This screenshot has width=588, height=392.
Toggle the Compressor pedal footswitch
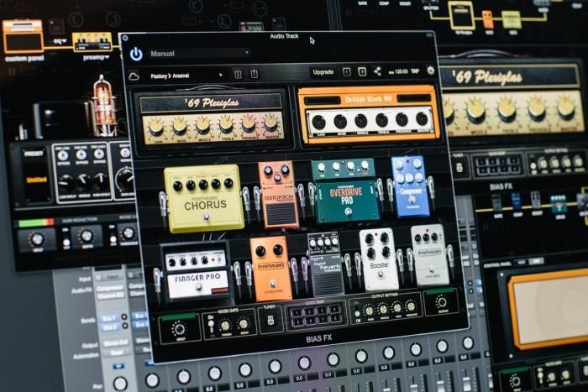pyautogui.click(x=412, y=201)
